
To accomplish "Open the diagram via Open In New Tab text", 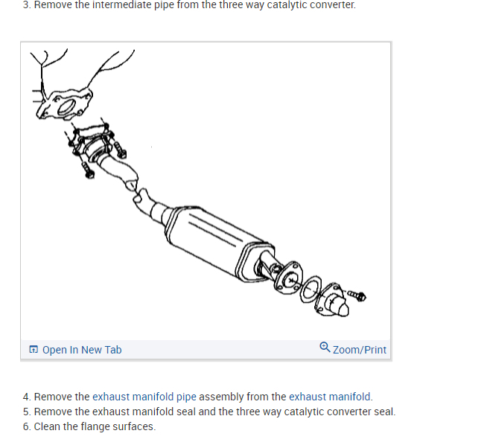I will click(x=82, y=350).
